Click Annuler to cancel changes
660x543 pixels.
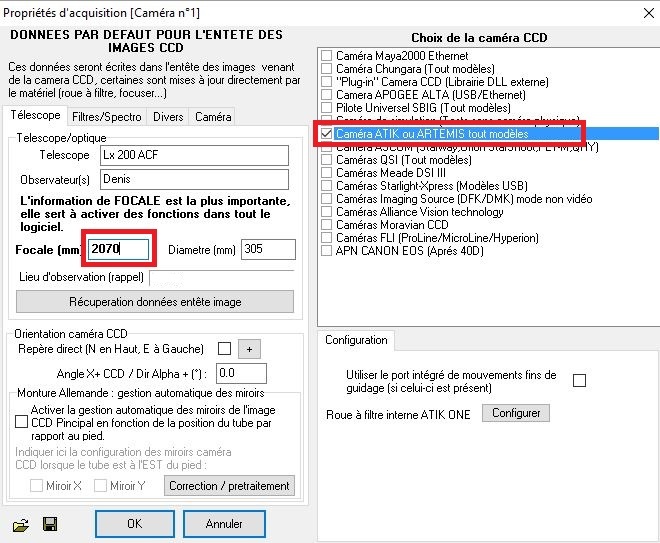point(224,523)
